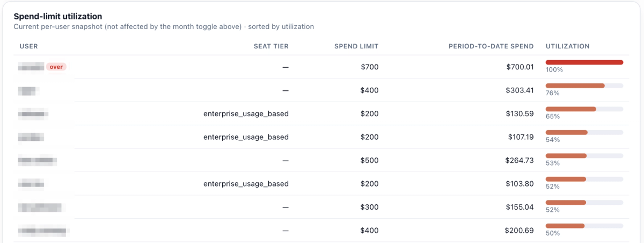
Task: Select the $700.01 period-to-date spend value
Action: (x=520, y=67)
